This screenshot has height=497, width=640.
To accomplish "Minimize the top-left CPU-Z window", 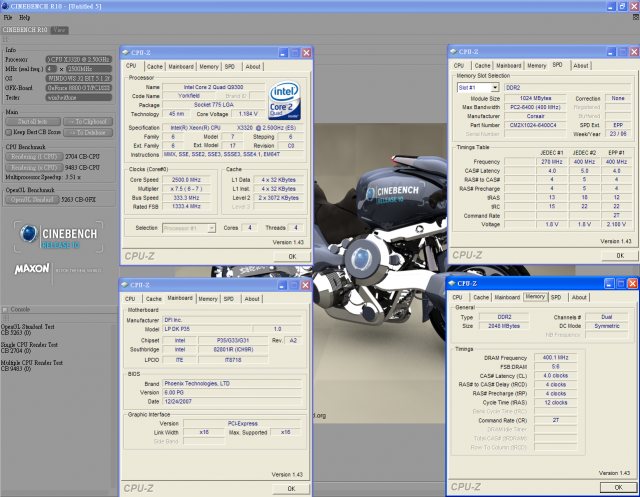I will (x=284, y=53).
